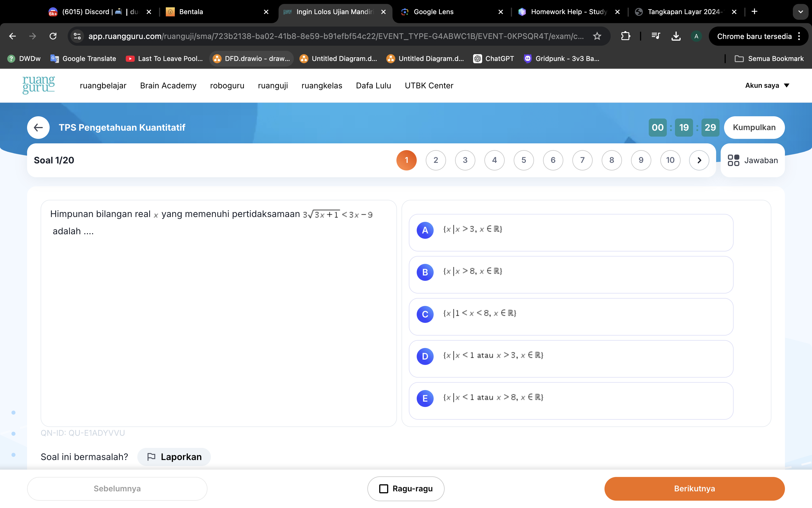The width and height of the screenshot is (812, 508).
Task: Click the Berikutnya button
Action: point(694,489)
